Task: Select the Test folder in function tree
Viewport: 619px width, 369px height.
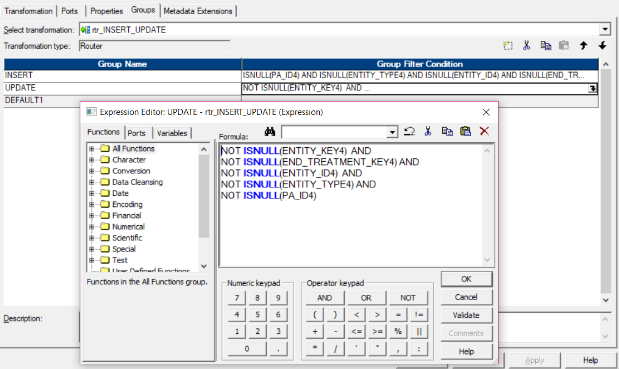Action: tap(120, 260)
